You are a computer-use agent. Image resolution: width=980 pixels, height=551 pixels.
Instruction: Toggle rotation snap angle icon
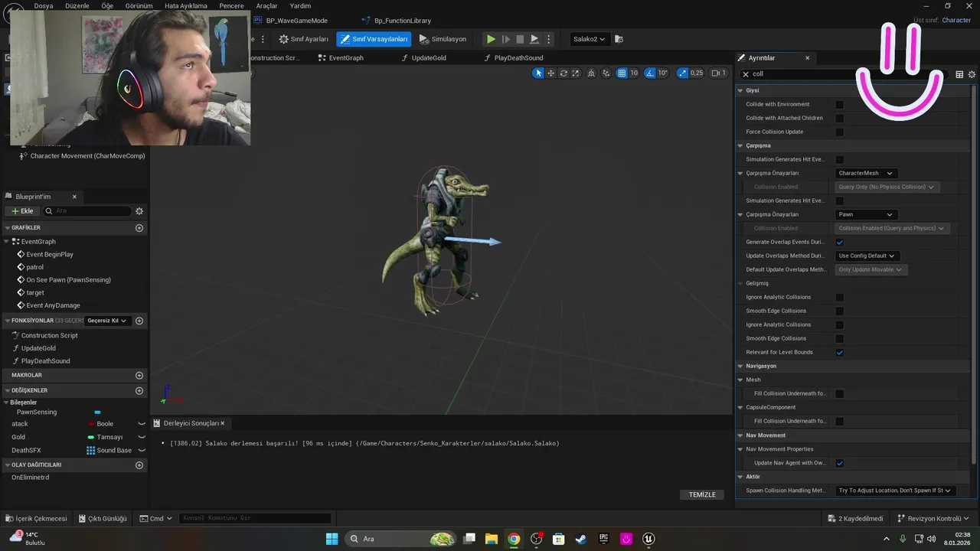coord(650,73)
